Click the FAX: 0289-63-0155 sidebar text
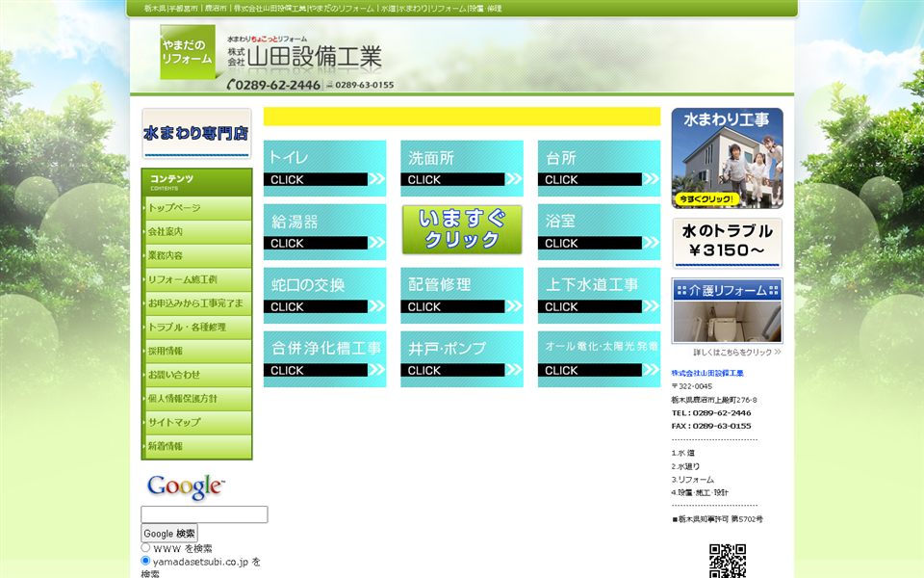This screenshot has height=578, width=924. pos(711,426)
